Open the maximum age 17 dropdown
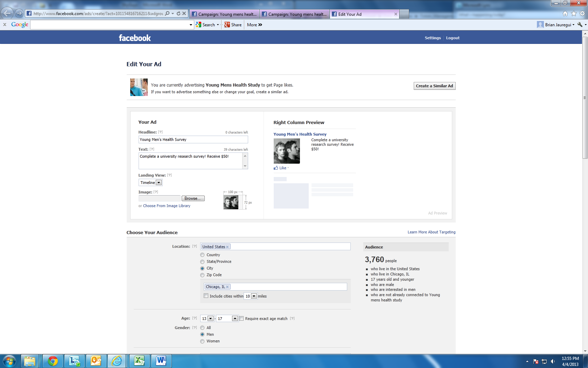 tap(227, 319)
